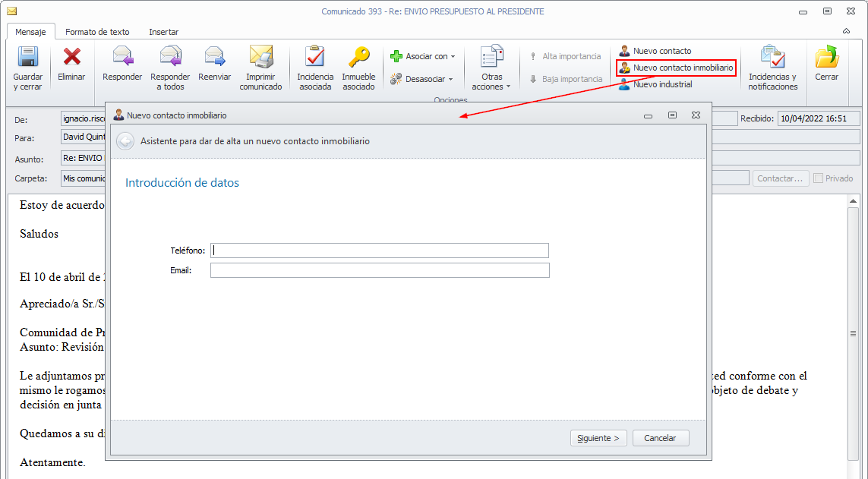The height and width of the screenshot is (479, 868).
Task: Click the Nuevo industrial person icon
Action: point(624,84)
